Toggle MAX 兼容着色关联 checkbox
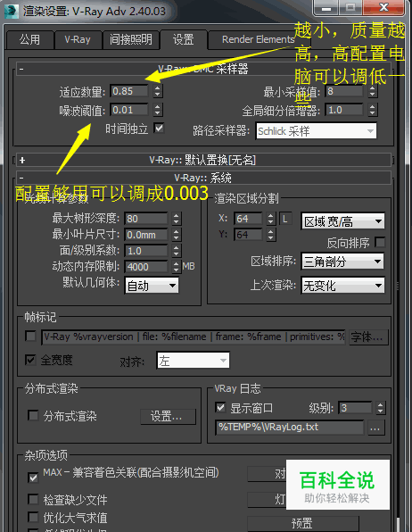This screenshot has width=412, height=532. tap(33, 478)
